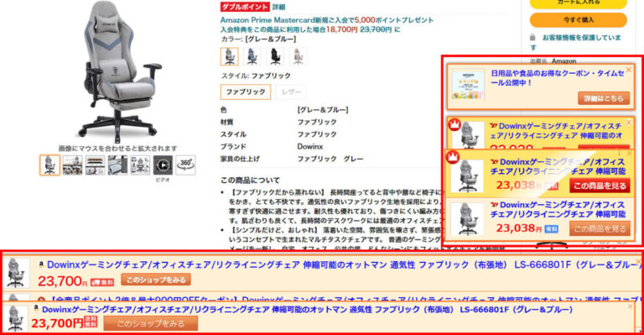Screen dimensions: 644x335
Task: Close the second Dowinx popup card
Action: 628,123
